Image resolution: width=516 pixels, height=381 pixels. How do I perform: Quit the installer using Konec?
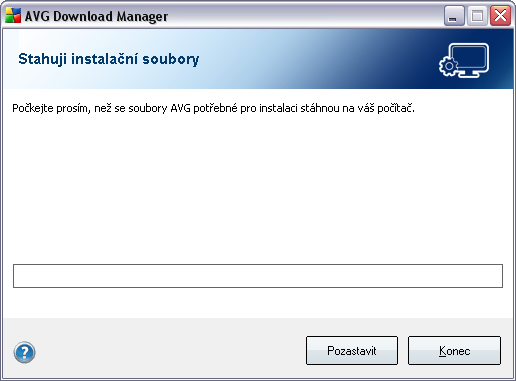click(x=454, y=350)
